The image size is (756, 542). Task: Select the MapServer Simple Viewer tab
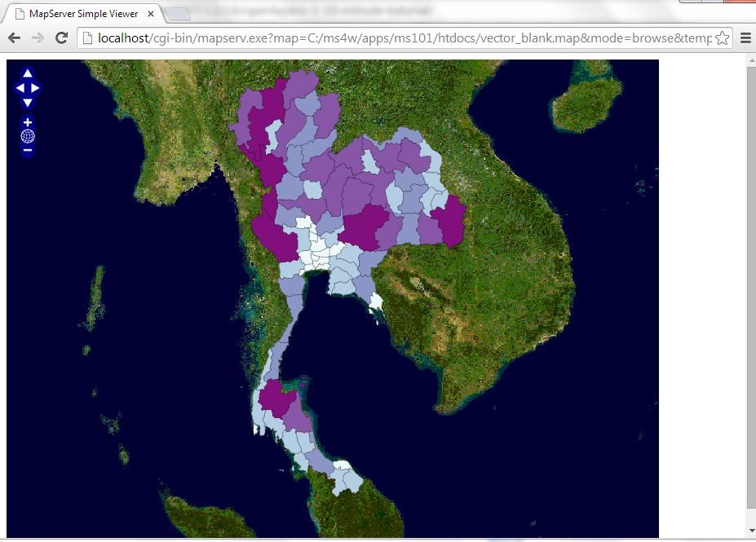[x=83, y=14]
